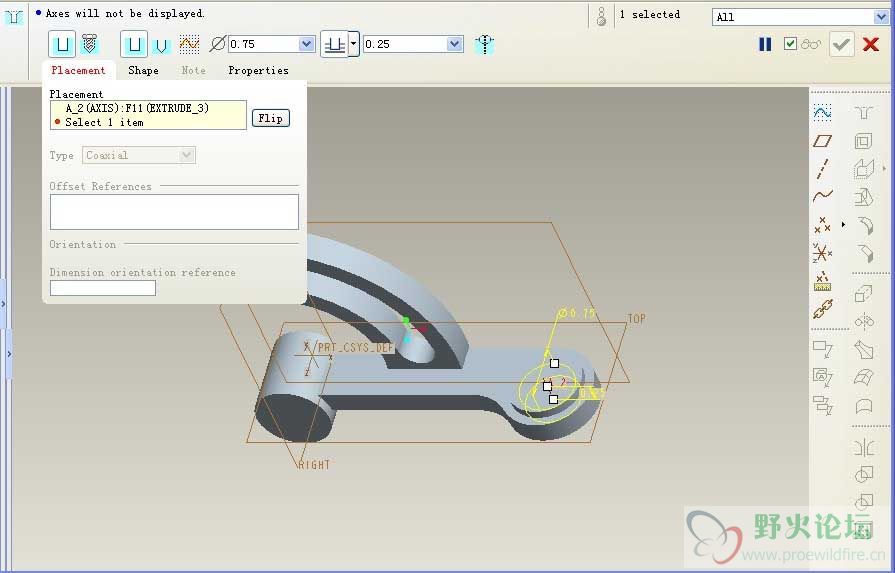
Task: Click the Offset References collector box
Action: tap(174, 212)
